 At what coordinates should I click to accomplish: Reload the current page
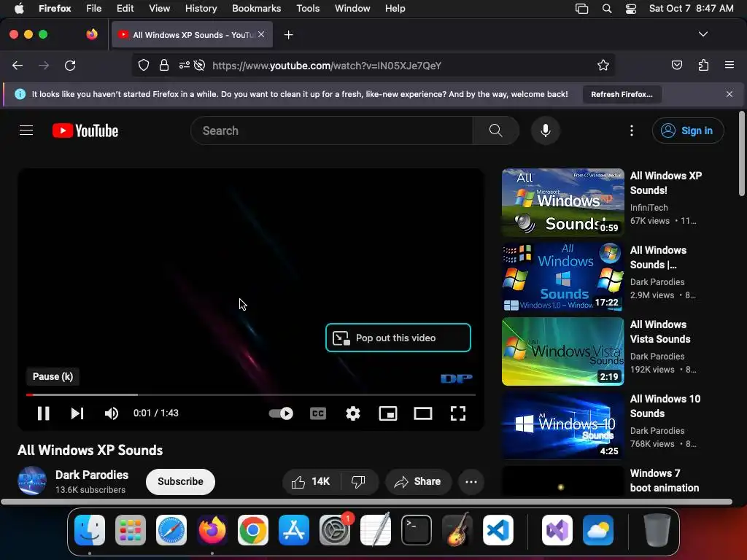[x=70, y=65]
